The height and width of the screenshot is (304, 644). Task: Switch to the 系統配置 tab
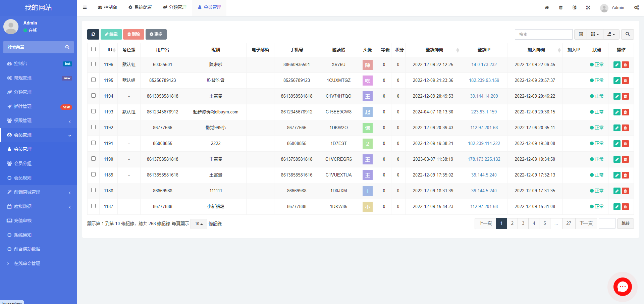(x=140, y=7)
